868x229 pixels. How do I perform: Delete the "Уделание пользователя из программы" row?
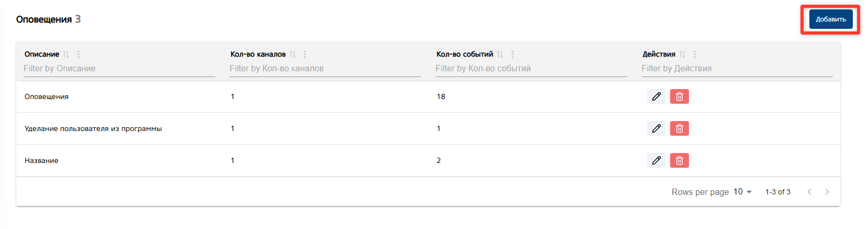tap(679, 128)
